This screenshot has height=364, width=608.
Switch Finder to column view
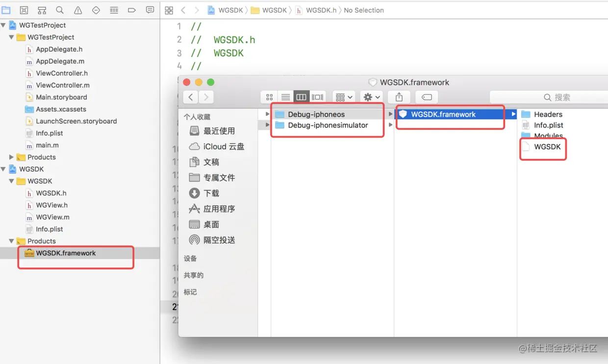pyautogui.click(x=301, y=97)
